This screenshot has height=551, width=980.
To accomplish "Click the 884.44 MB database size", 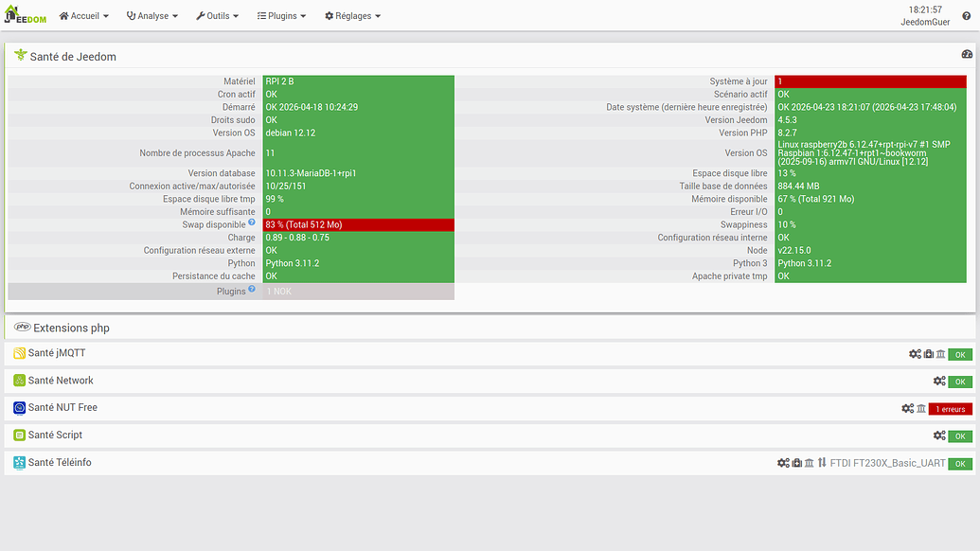I will [870, 187].
